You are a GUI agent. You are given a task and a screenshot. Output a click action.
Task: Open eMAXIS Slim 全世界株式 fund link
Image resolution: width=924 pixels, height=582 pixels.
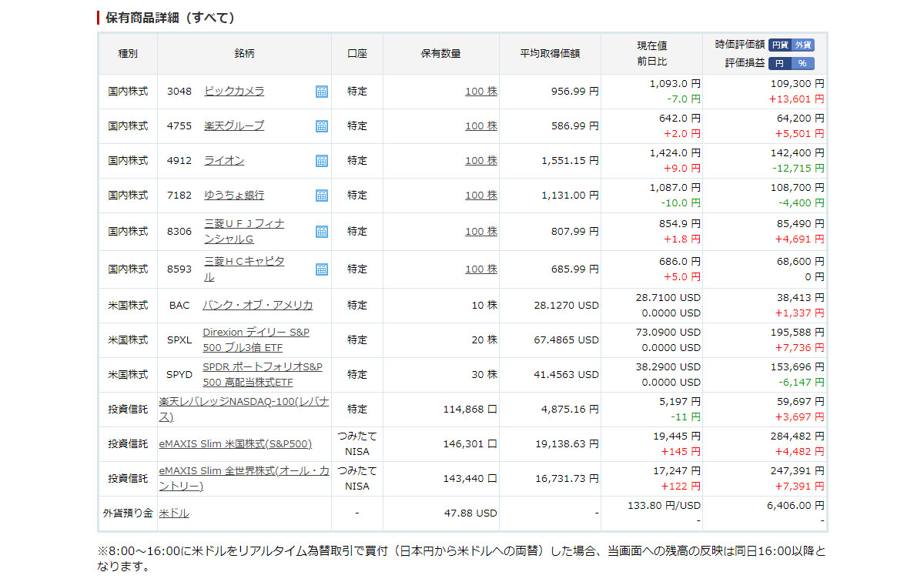[x=243, y=478]
